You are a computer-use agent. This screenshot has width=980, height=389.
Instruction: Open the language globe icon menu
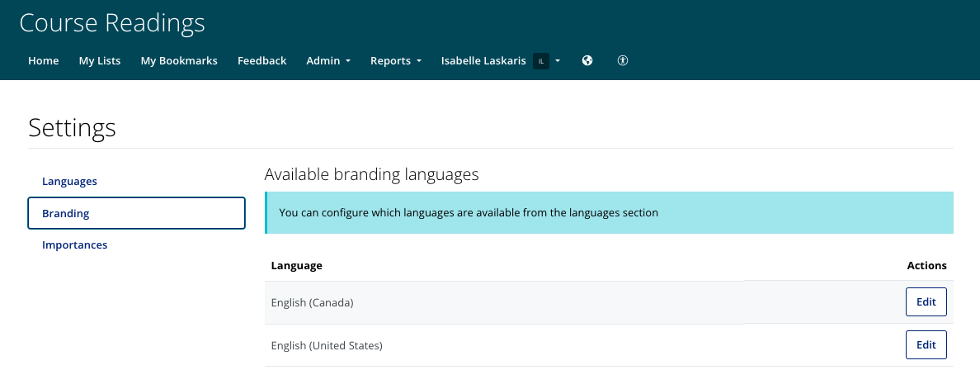pyautogui.click(x=587, y=60)
